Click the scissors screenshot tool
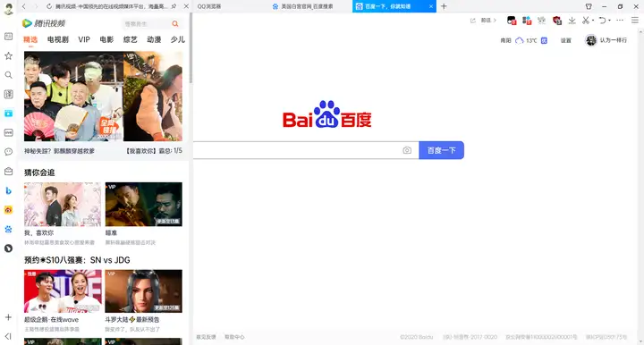This screenshot has width=644, height=345. tap(586, 20)
